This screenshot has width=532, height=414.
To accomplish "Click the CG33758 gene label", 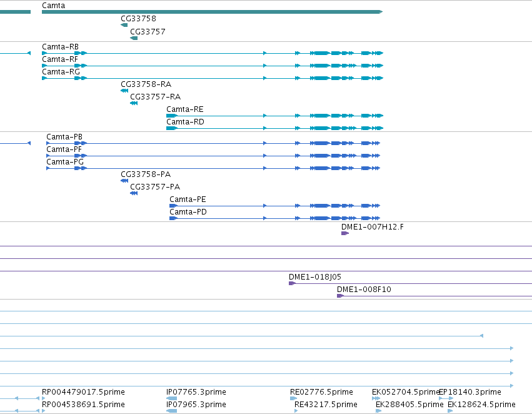I will 138,19.
